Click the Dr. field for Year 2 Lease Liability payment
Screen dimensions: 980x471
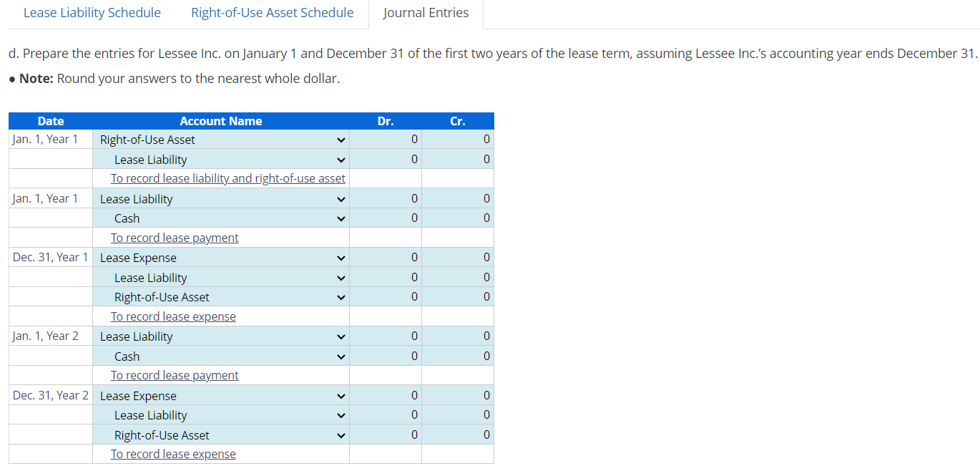click(386, 336)
